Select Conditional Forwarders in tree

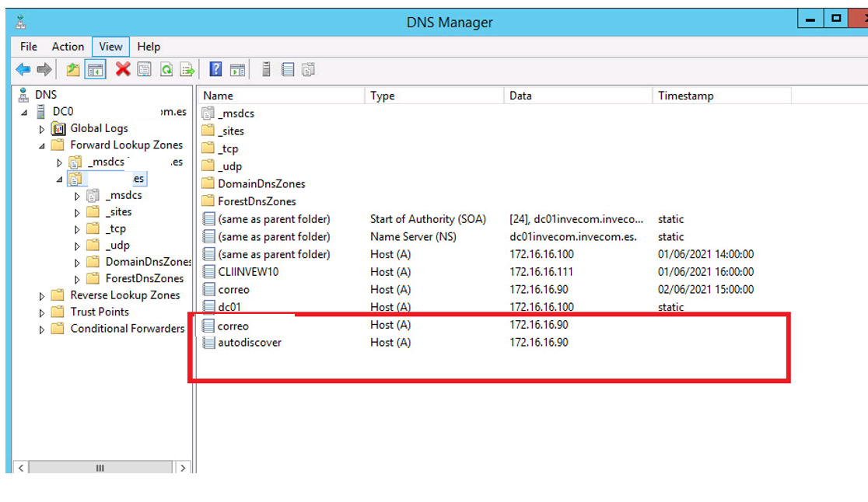[x=128, y=329]
